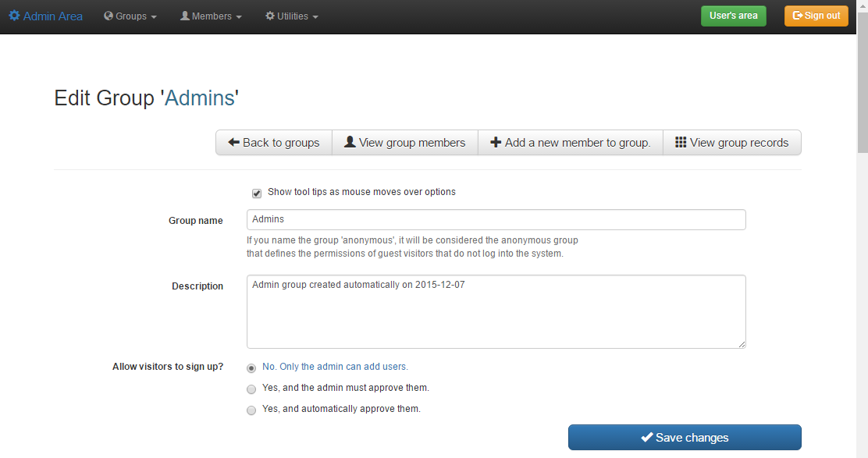Focus the Group name input field
868x458 pixels.
(x=496, y=219)
